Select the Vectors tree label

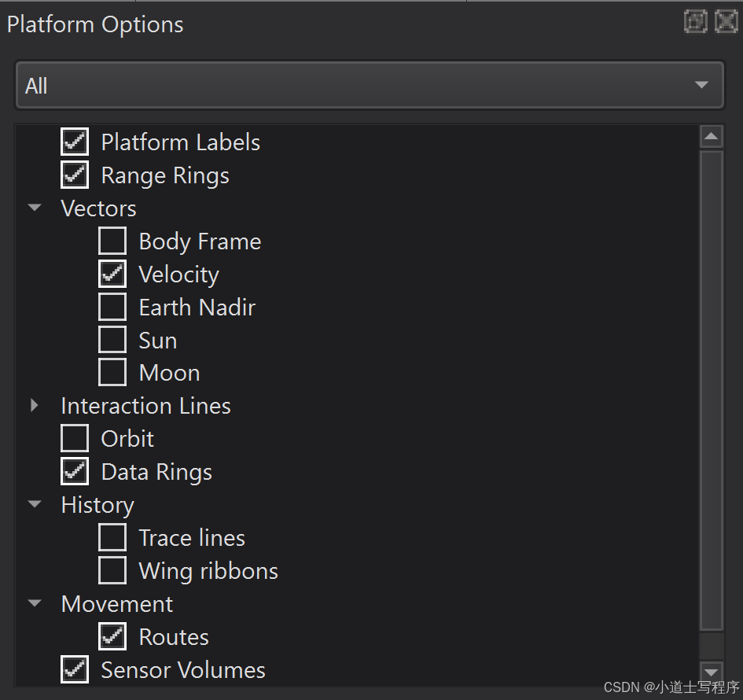pyautogui.click(x=98, y=208)
